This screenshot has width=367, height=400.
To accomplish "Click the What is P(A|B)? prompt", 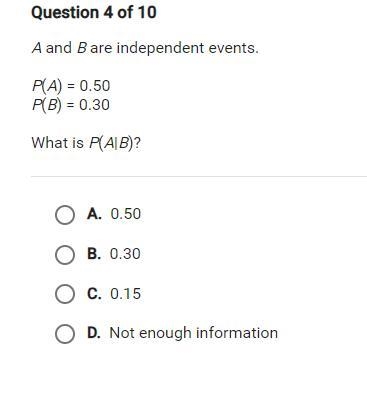I will click(x=86, y=143).
